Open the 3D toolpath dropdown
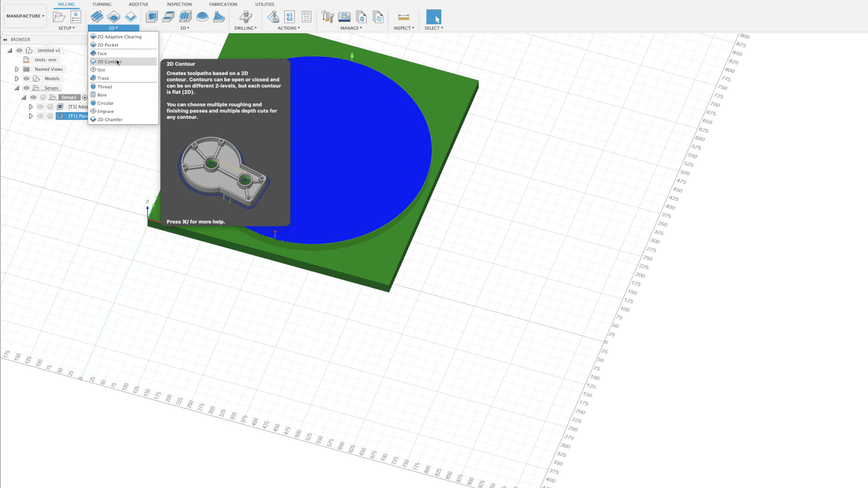Image resolution: width=868 pixels, height=488 pixels. [184, 28]
